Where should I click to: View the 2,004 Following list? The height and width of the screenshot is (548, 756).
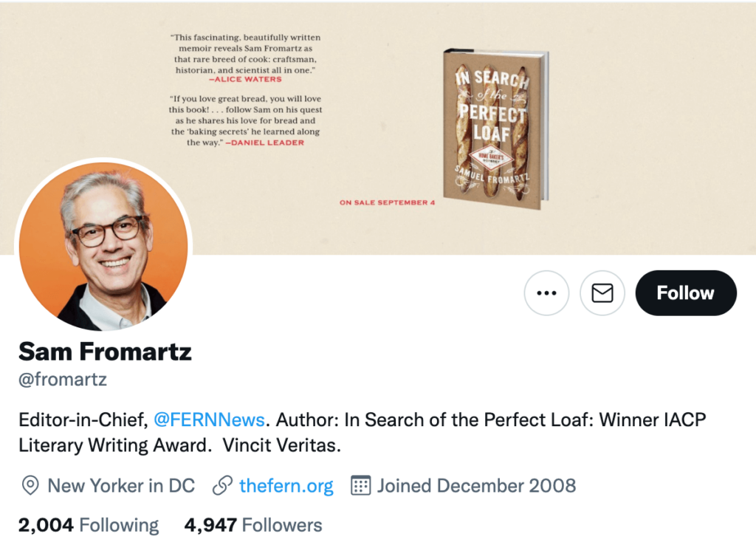point(89,525)
